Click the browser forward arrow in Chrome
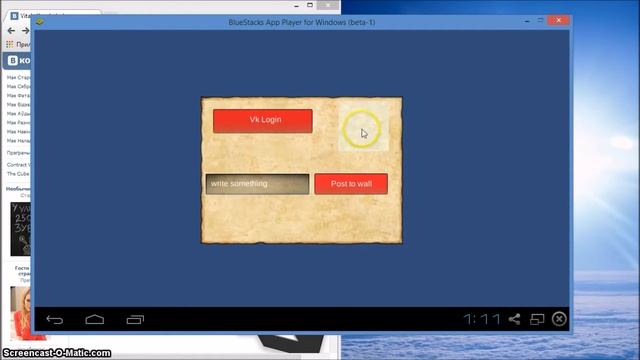 click(25, 31)
